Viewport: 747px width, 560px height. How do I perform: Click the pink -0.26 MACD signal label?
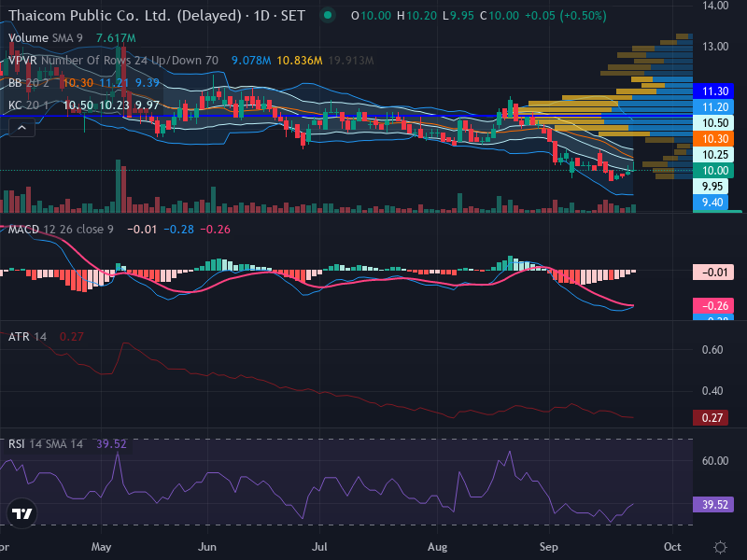click(713, 306)
